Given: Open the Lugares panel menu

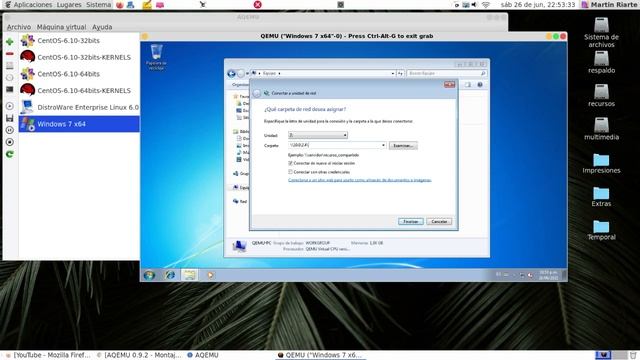Looking at the screenshot, I should coord(69,5).
